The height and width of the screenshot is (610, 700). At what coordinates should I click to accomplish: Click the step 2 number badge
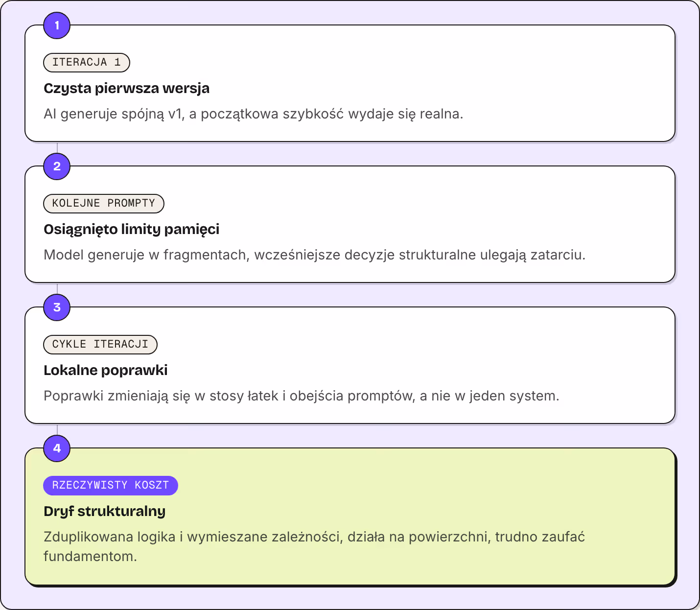[57, 166]
